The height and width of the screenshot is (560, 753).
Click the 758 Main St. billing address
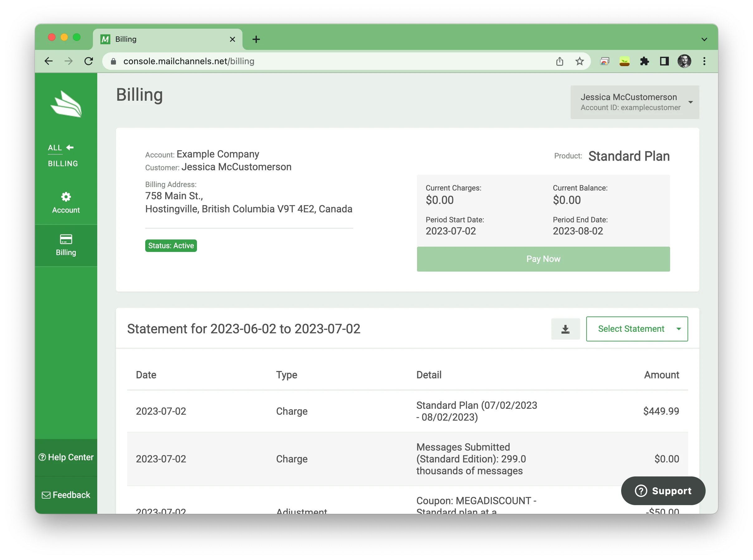point(174,196)
